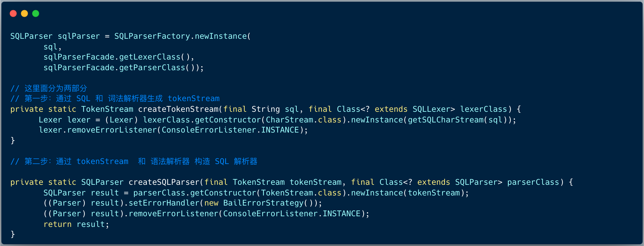
Task: Click the comment '这里面分为两部分'
Action: point(56,88)
